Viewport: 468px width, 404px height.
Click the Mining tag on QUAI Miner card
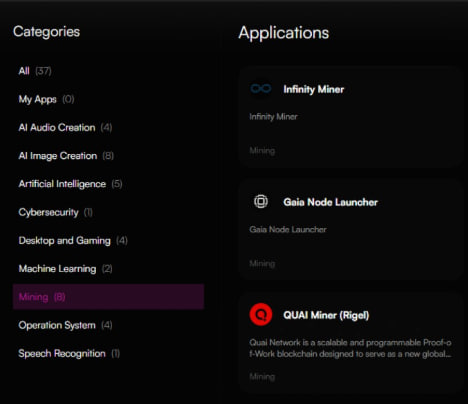262,377
